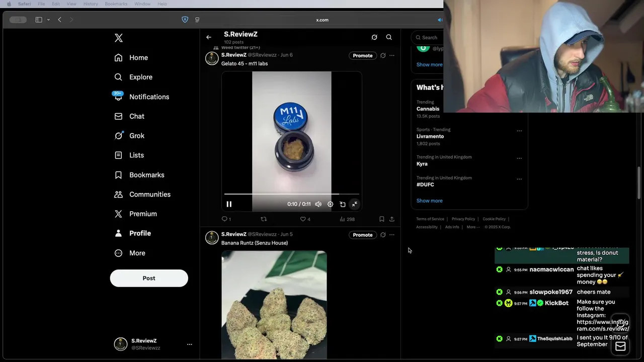Viewport: 644px width, 362px height.
Task: Click the Post button
Action: (149, 278)
